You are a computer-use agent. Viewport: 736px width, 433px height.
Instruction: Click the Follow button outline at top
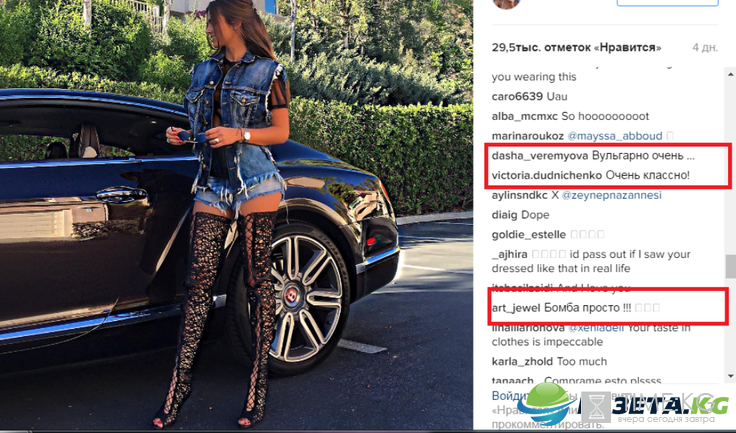tap(667, 3)
